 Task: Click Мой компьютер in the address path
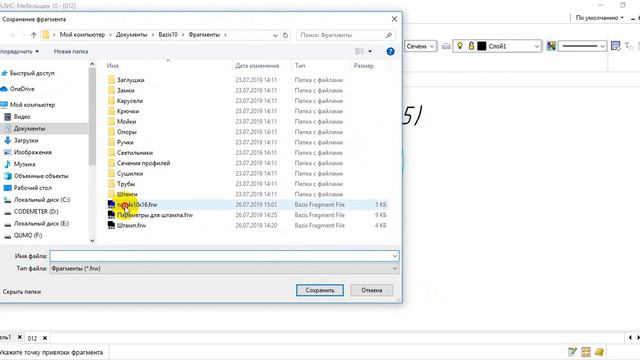coord(82,35)
